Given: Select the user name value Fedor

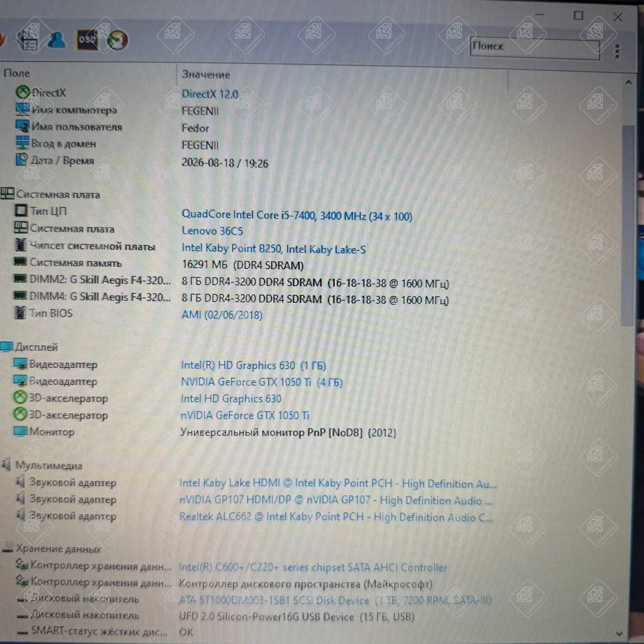Looking at the screenshot, I should pos(195,128).
